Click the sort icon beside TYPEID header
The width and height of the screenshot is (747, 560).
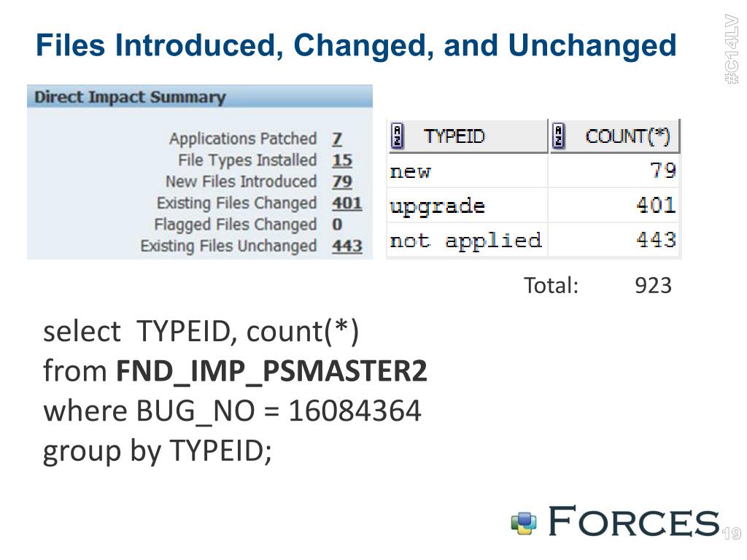pyautogui.click(x=398, y=136)
